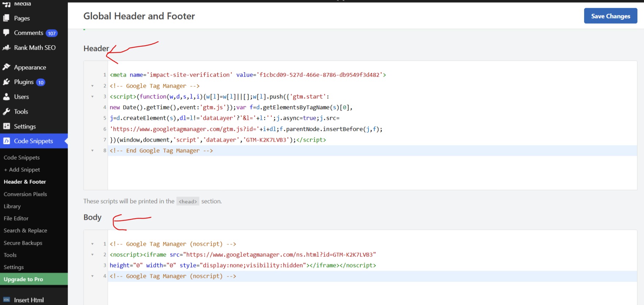Click the googletagmanager.com/gtm.js URL line
This screenshot has width=644, height=305.
tap(246, 129)
